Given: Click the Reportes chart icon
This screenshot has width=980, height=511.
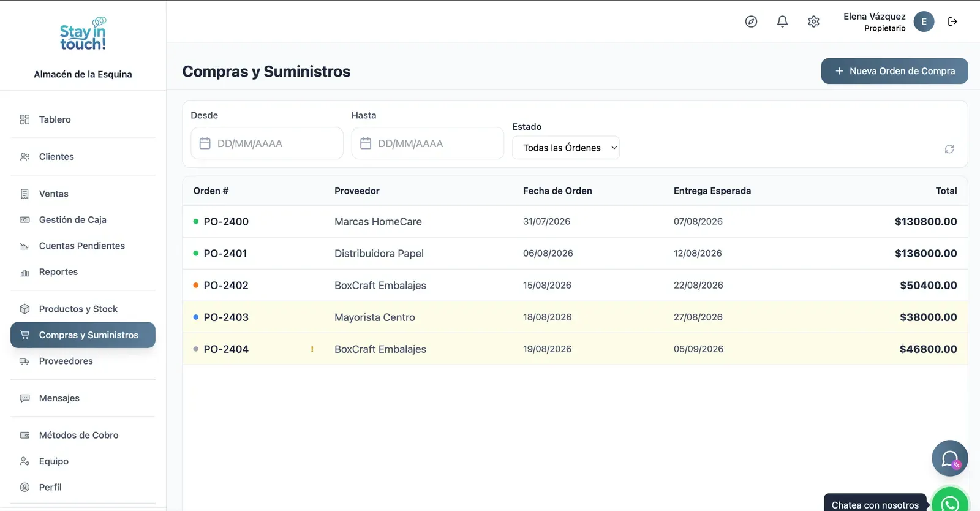Looking at the screenshot, I should 24,272.
